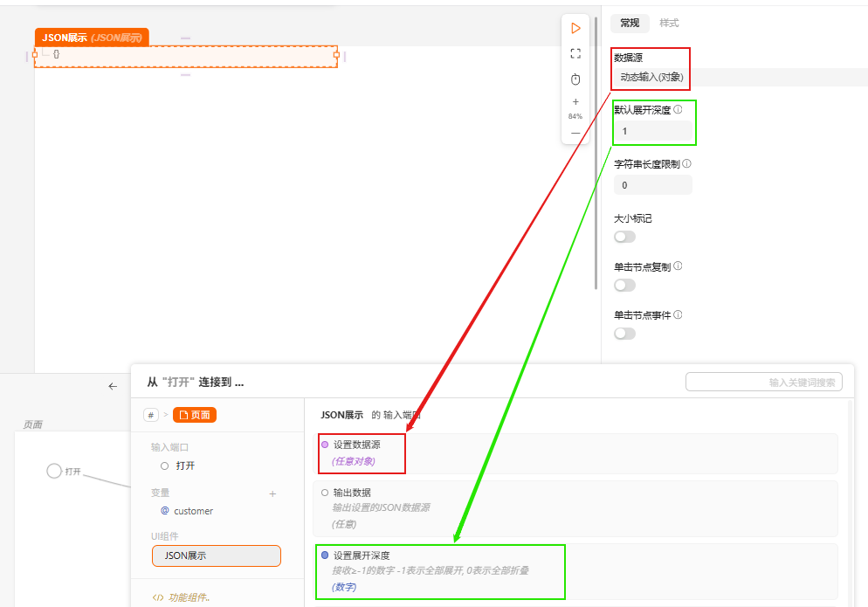Select the 常规 tab
This screenshot has height=607, width=868.
tap(630, 23)
